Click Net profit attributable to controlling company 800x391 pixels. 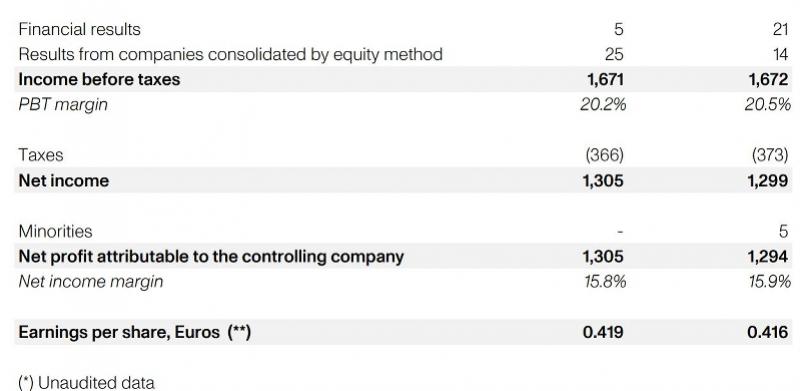coord(211,256)
